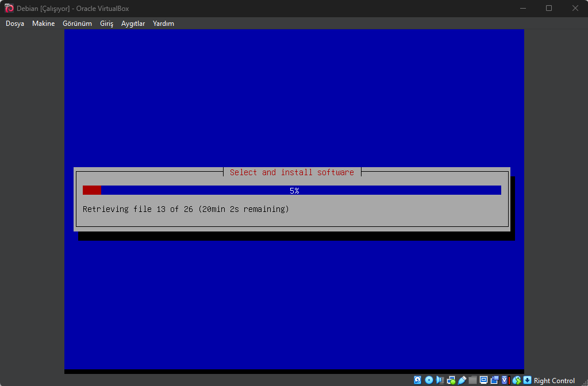
Task: Open the Aygıtlar menu
Action: pyautogui.click(x=133, y=24)
